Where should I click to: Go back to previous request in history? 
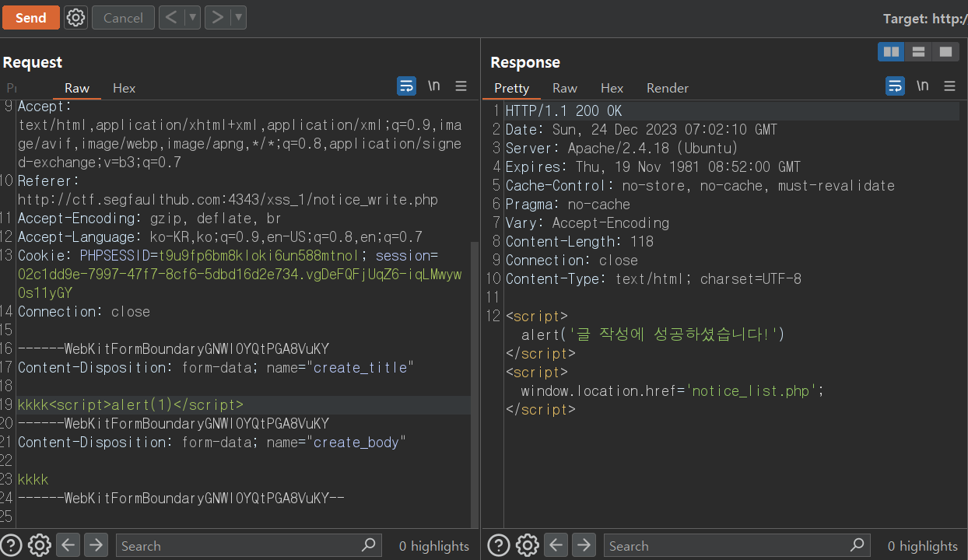click(170, 18)
